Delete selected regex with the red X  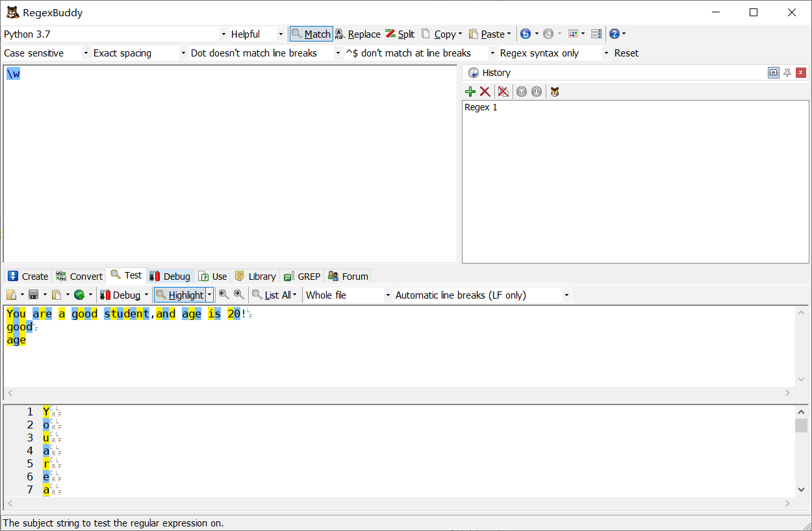(x=485, y=92)
